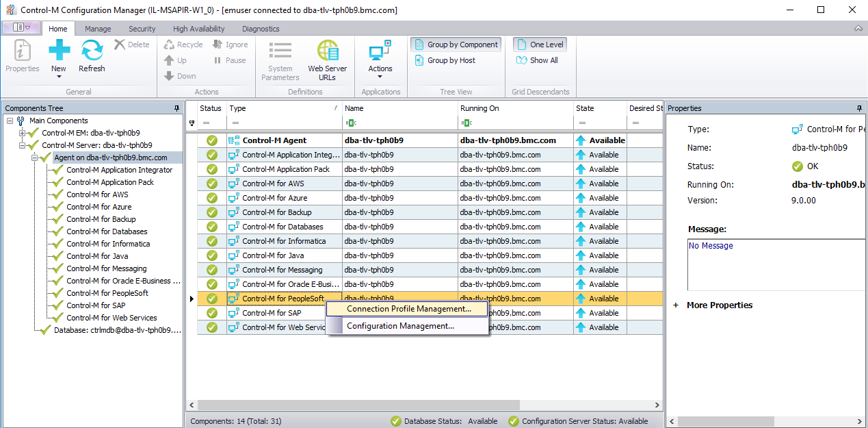Open the Diagnostics tab
The image size is (868, 428).
(x=261, y=29)
